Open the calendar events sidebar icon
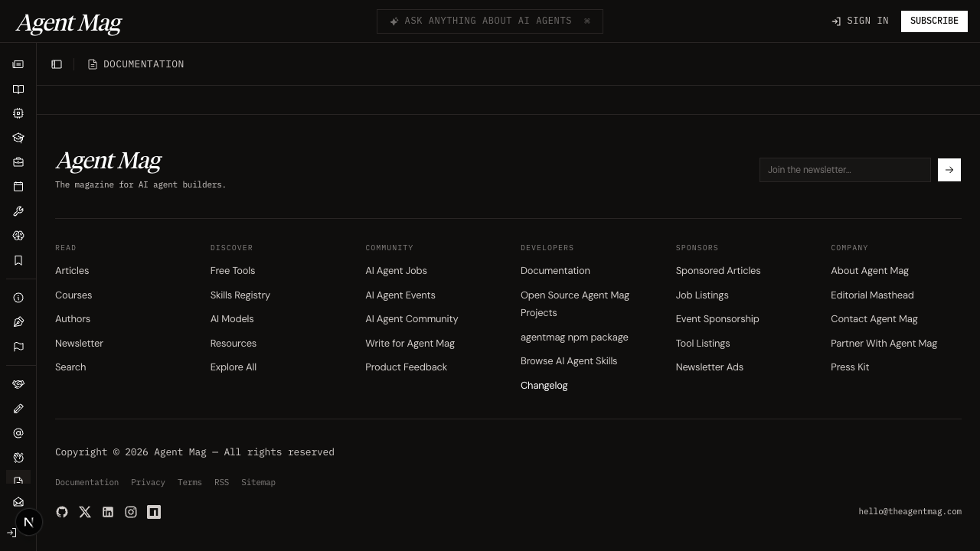 [18, 187]
